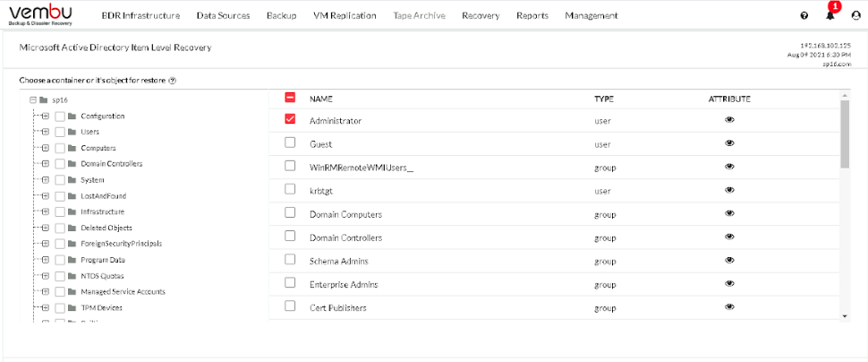View attributes of Schema Admins
Screen dimensions: 868x362
[729, 260]
